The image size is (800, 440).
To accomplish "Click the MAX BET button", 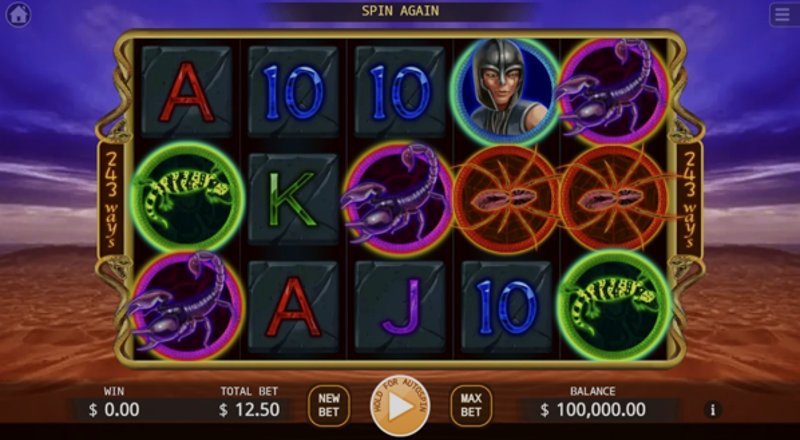I will click(x=471, y=405).
